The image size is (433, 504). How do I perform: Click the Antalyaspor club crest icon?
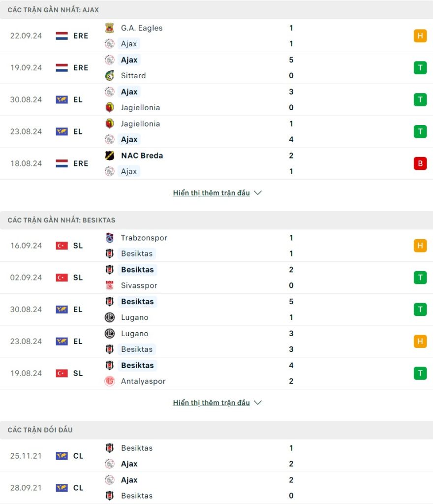click(110, 381)
